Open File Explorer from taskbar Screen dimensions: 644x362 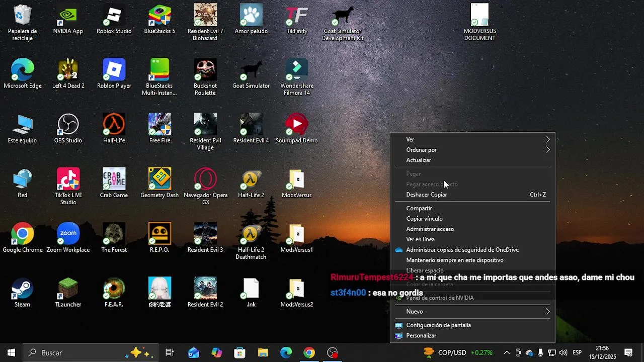[x=263, y=353]
